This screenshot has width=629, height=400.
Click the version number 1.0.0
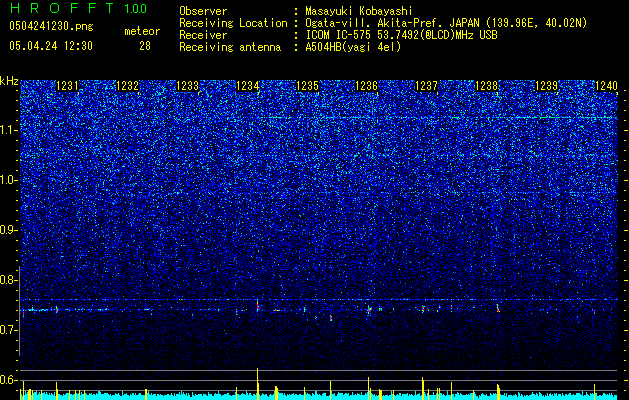pyautogui.click(x=135, y=8)
